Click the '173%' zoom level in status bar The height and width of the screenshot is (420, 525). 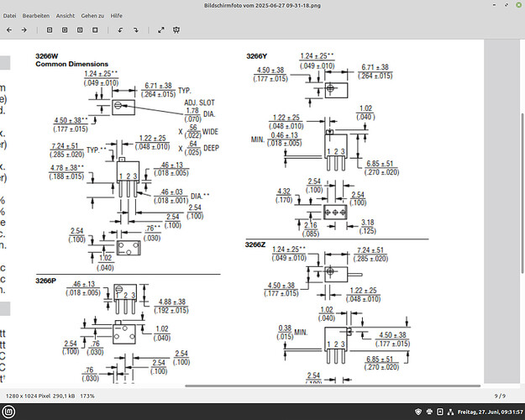(87, 396)
